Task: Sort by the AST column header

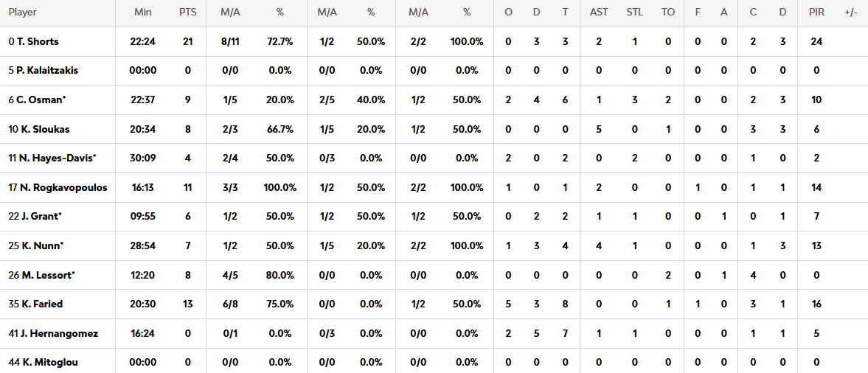Action: 599,13
